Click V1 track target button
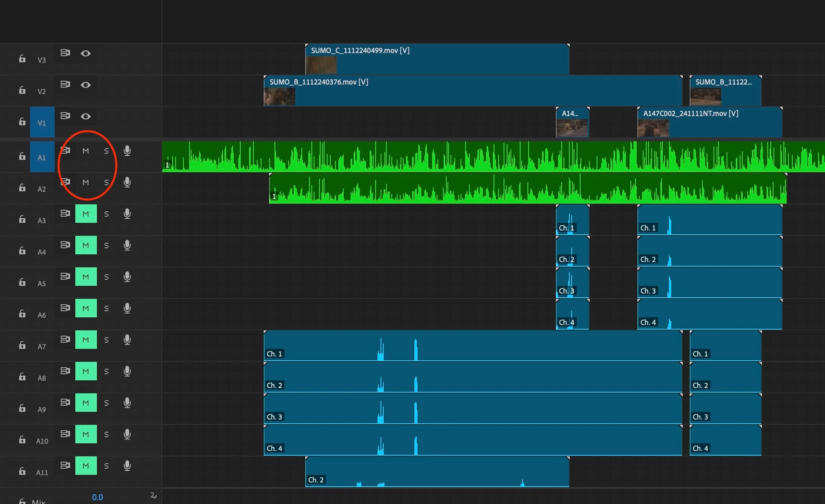825x504 pixels. (x=42, y=123)
